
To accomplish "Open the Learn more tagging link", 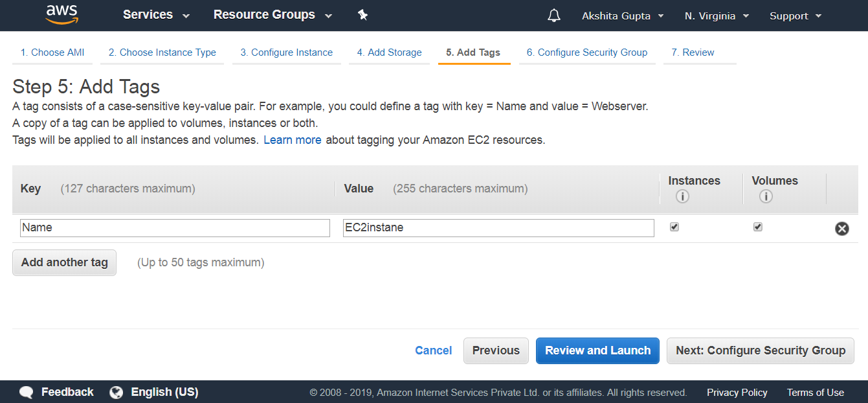I will point(293,139).
